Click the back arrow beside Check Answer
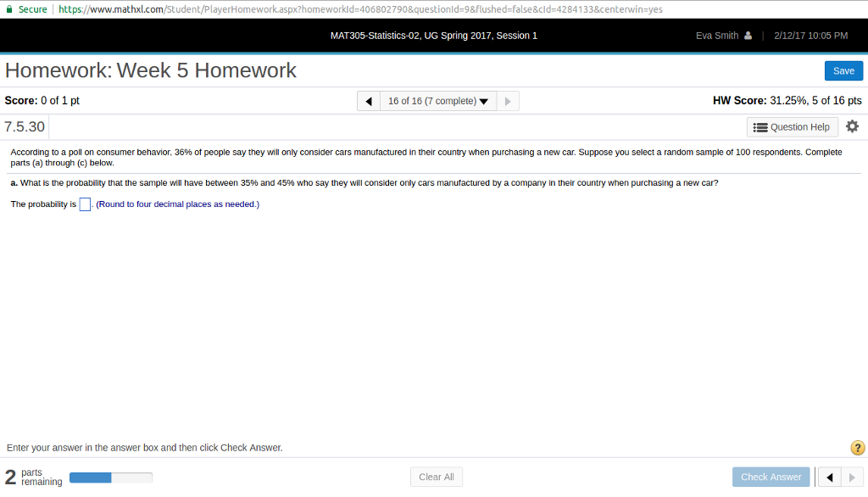Viewport: 868px width, 497px height. (x=828, y=477)
